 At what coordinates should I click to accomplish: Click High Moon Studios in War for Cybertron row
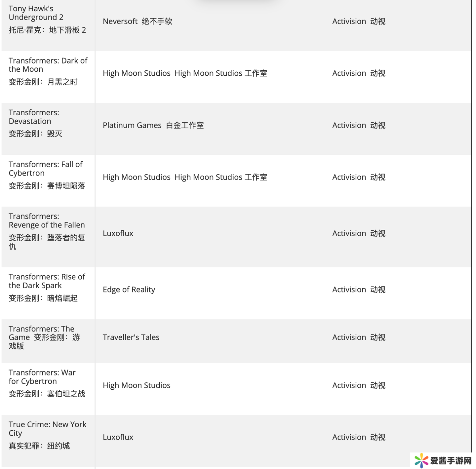point(137,385)
